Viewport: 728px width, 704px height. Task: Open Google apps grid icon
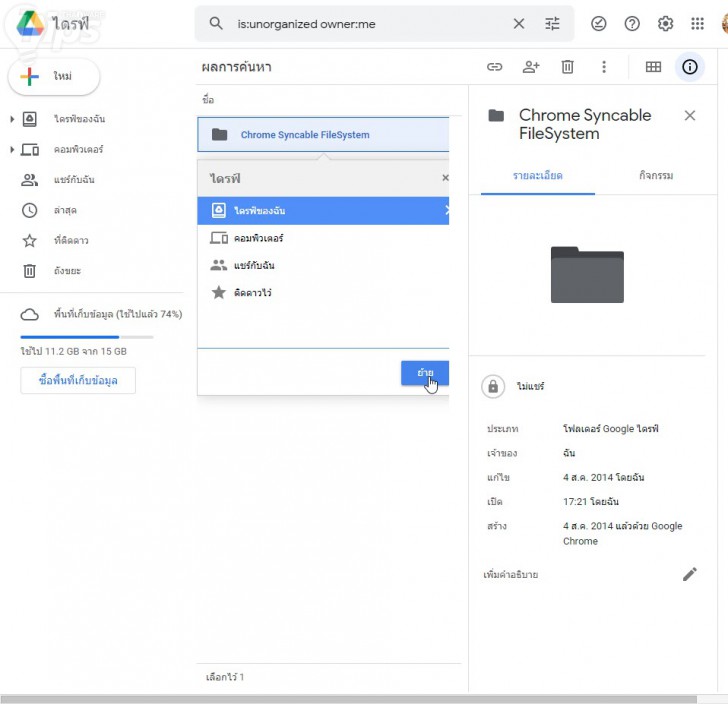697,23
